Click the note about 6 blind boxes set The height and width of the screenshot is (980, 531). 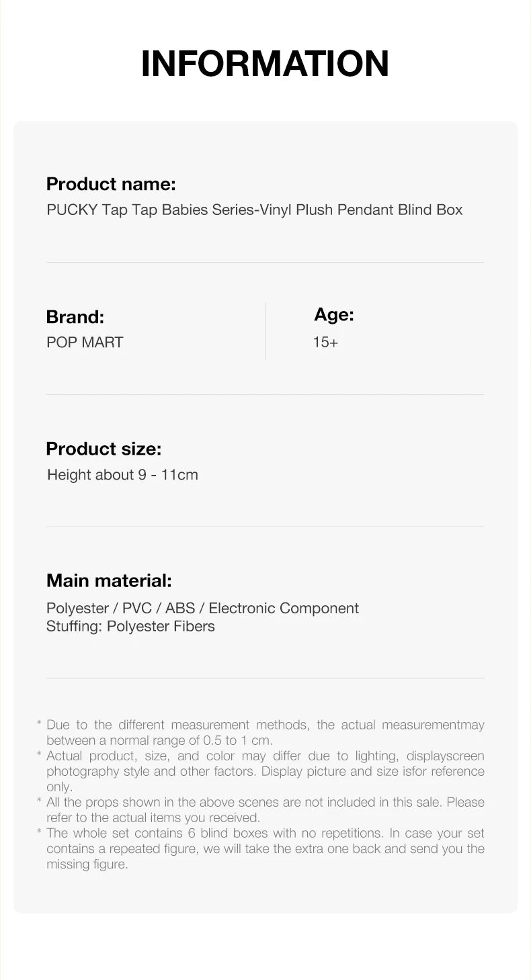point(265,848)
